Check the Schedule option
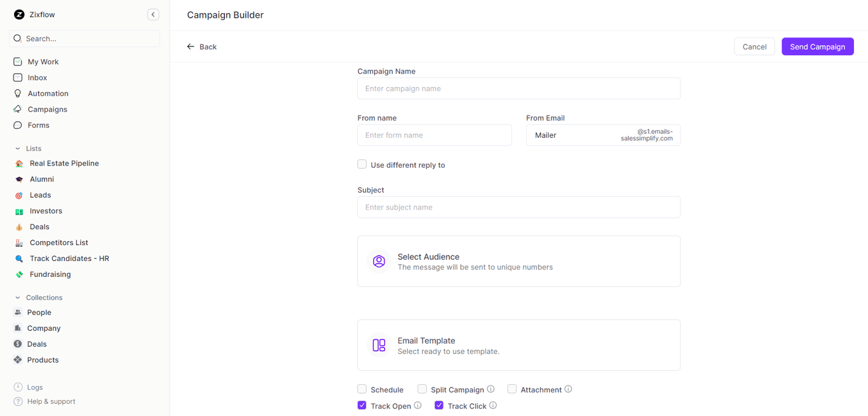 (362, 389)
